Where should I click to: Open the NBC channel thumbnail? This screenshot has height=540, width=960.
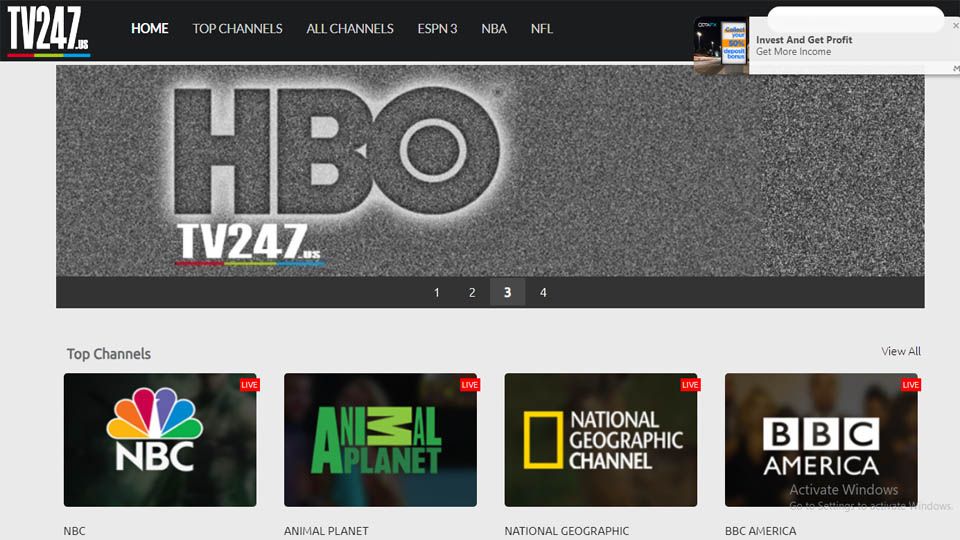point(160,440)
